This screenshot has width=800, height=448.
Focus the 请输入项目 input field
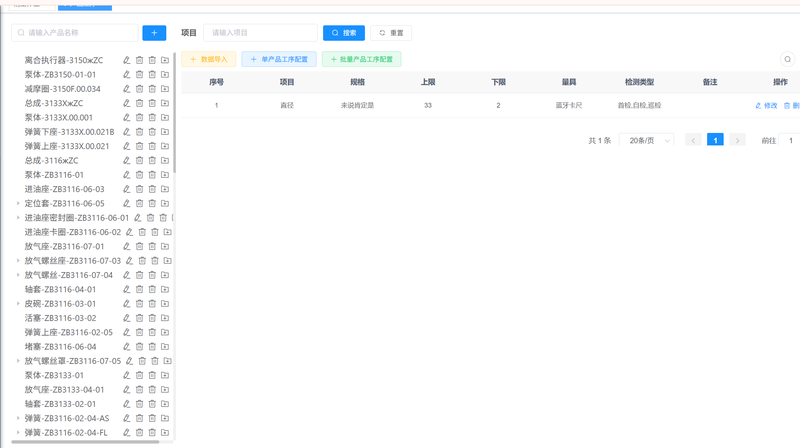coord(260,33)
